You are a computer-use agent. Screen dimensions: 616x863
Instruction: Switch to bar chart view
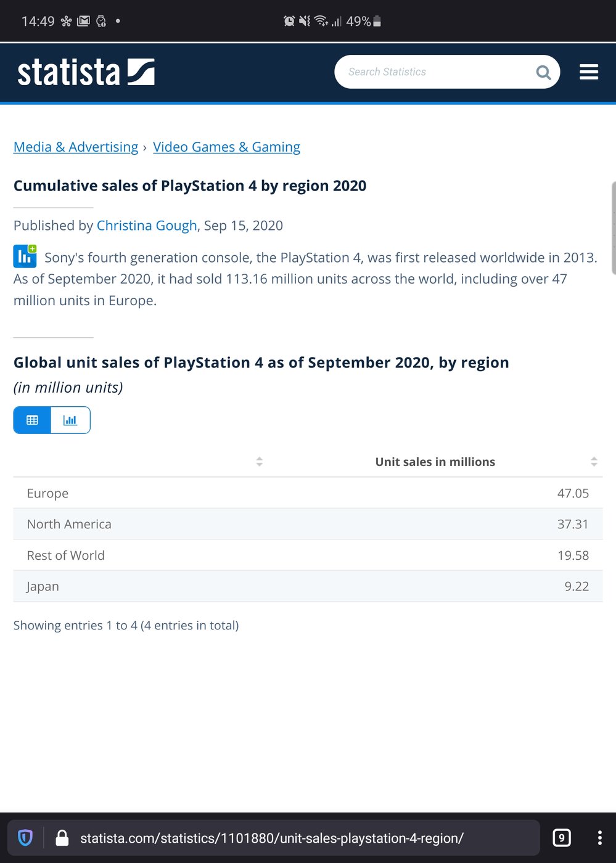tap(70, 420)
